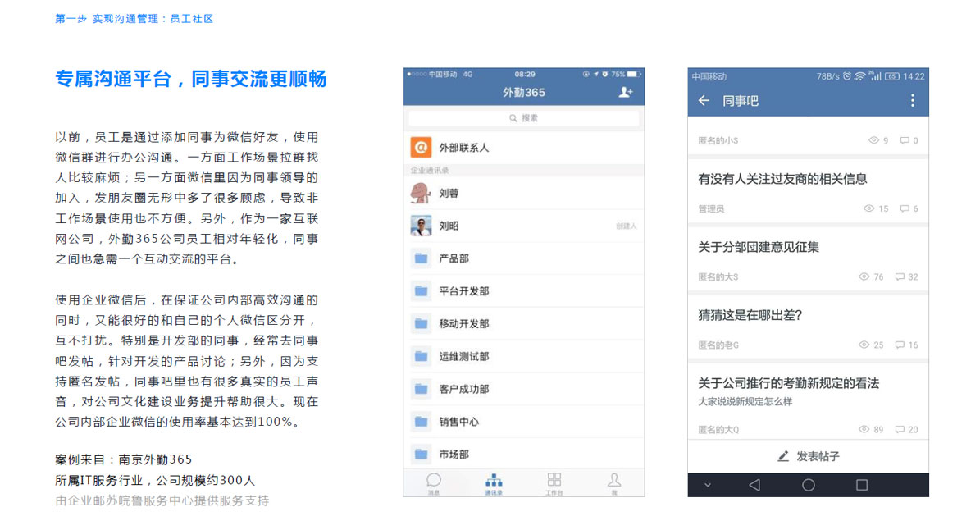Open the 市场部 department

[x=524, y=454]
